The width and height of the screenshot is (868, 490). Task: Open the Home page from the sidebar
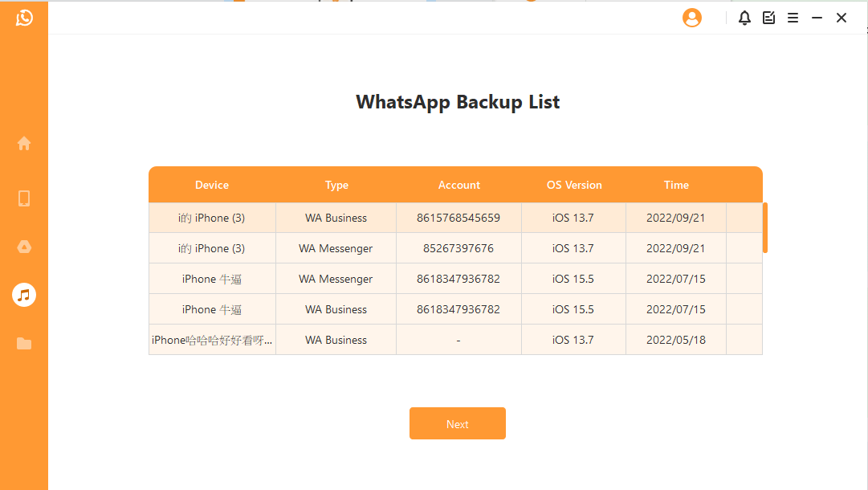tap(24, 143)
